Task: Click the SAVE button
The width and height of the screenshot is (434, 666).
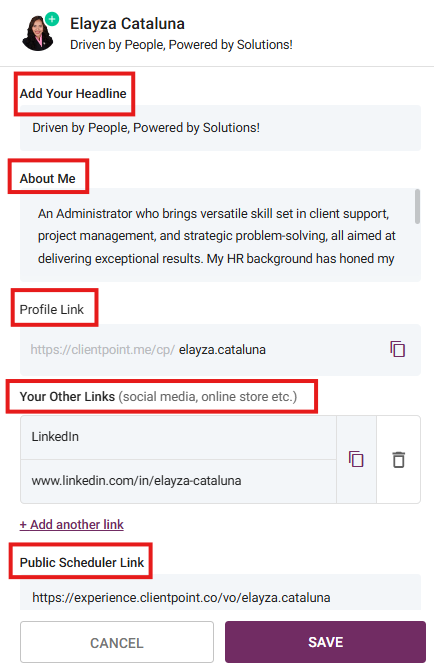Action: tap(325, 642)
